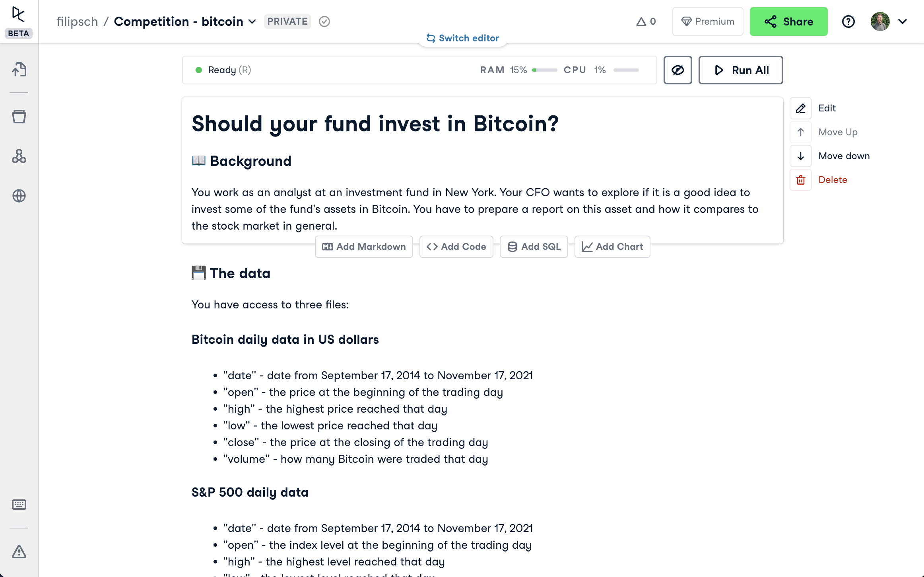Image resolution: width=924 pixels, height=577 pixels.
Task: Switch editor using the top toggle
Action: coord(463,38)
